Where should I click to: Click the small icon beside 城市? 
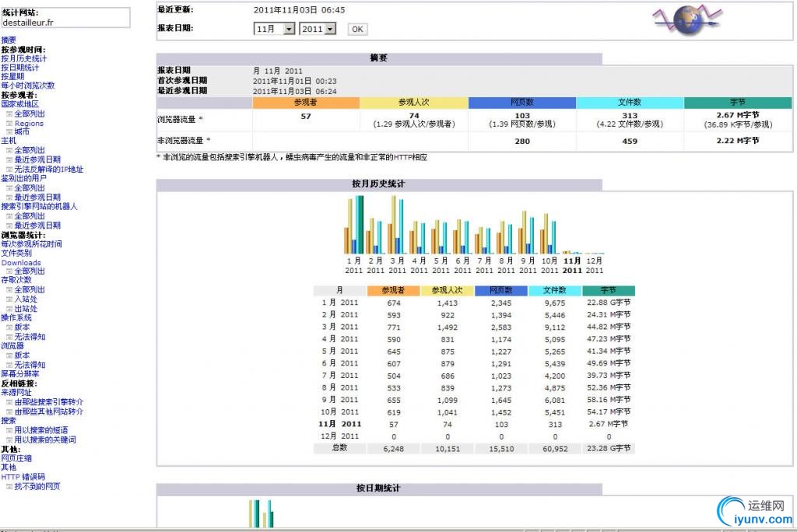(x=9, y=131)
